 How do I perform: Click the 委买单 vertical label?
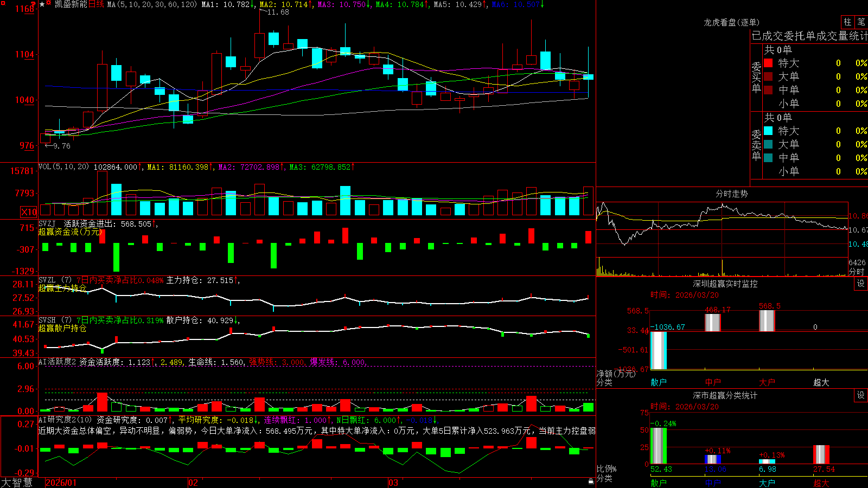coord(756,77)
